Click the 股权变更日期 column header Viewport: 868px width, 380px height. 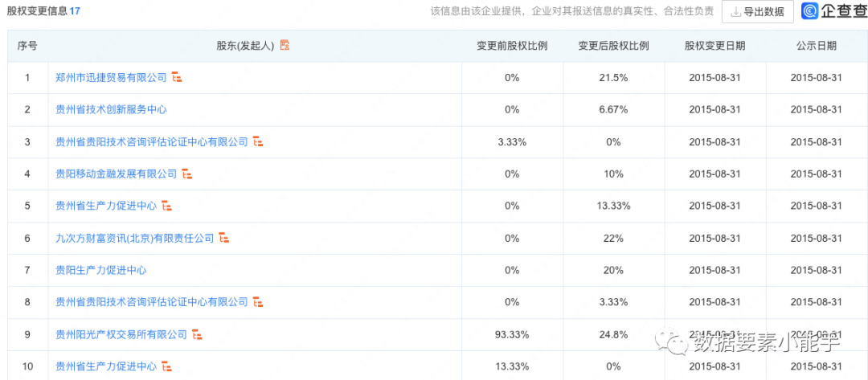tap(714, 46)
